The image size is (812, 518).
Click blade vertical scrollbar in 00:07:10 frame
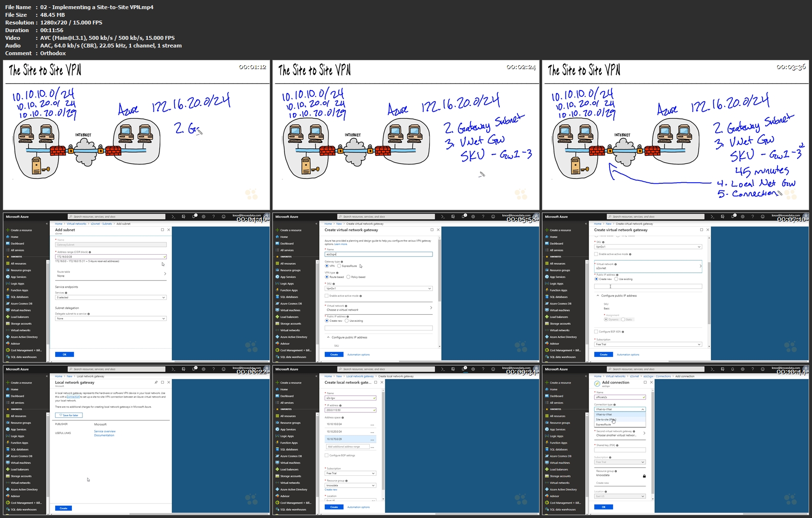click(708, 293)
